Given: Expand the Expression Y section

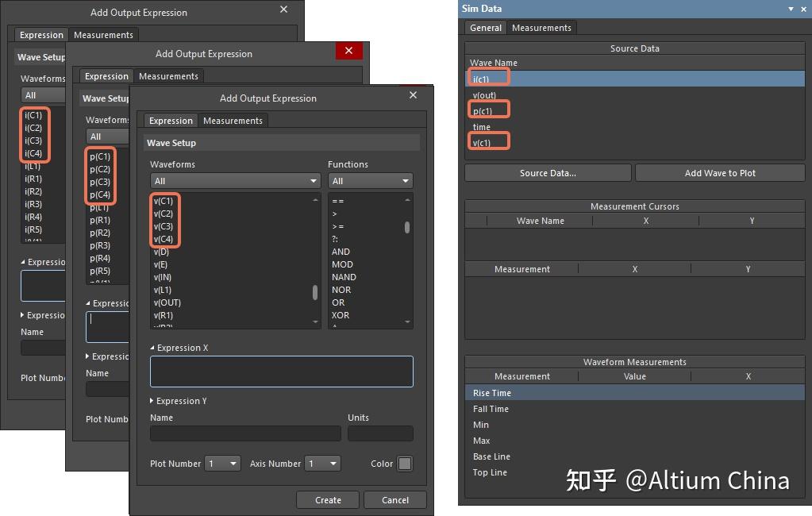Looking at the screenshot, I should pos(152,401).
